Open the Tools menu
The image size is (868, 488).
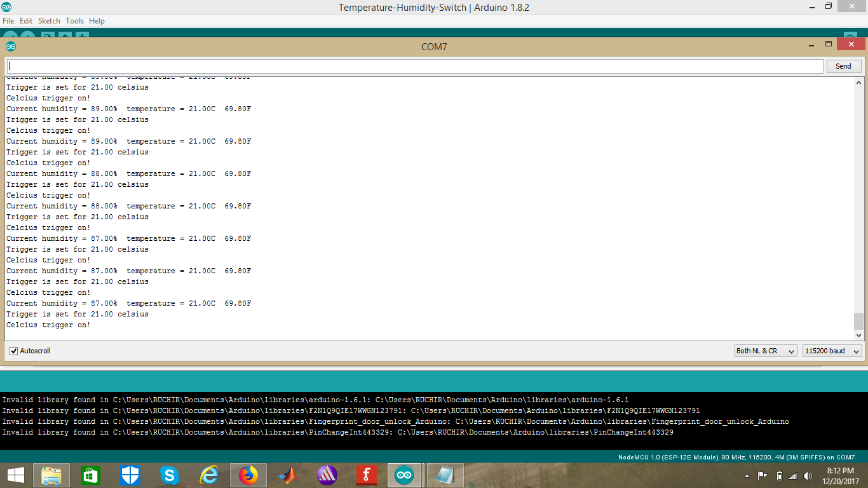tap(74, 21)
